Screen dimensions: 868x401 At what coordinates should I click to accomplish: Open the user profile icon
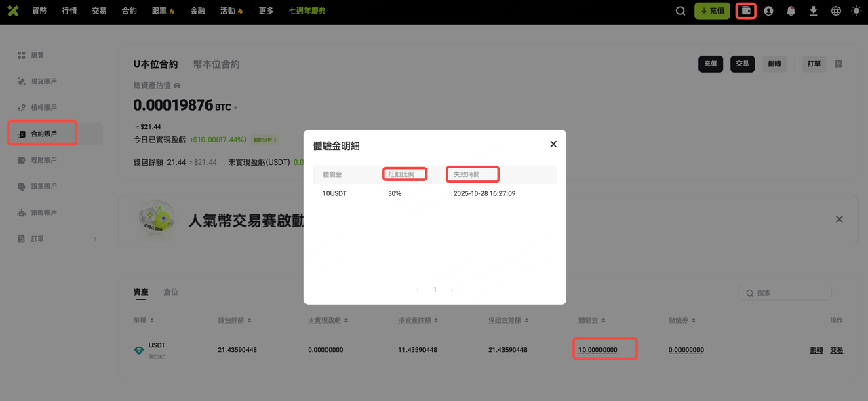(x=768, y=11)
